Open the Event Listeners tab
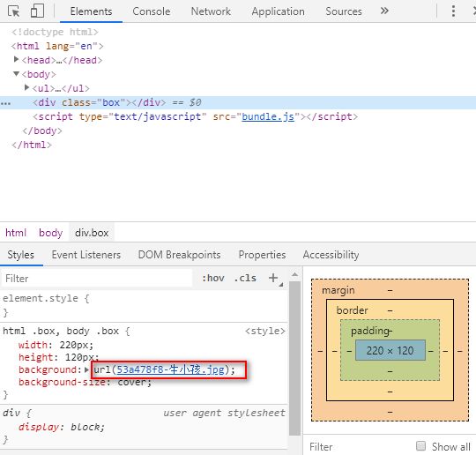The image size is (476, 455). (86, 255)
